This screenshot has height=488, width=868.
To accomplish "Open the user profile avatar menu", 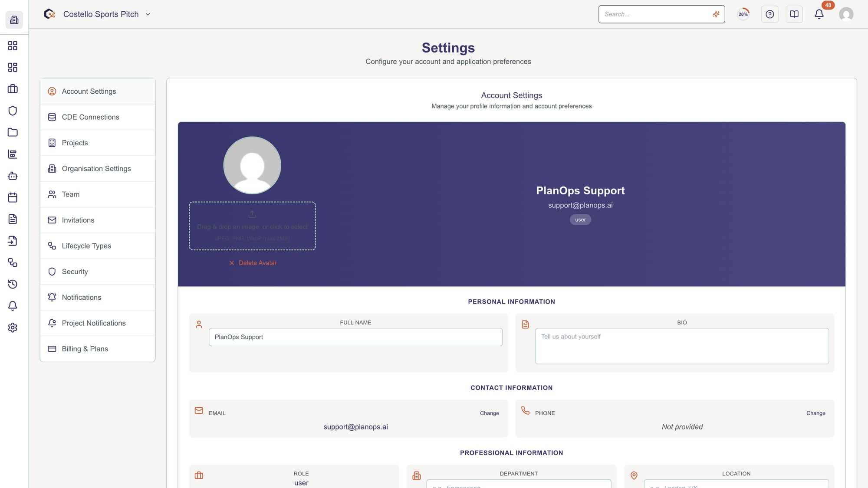I will tap(846, 14).
